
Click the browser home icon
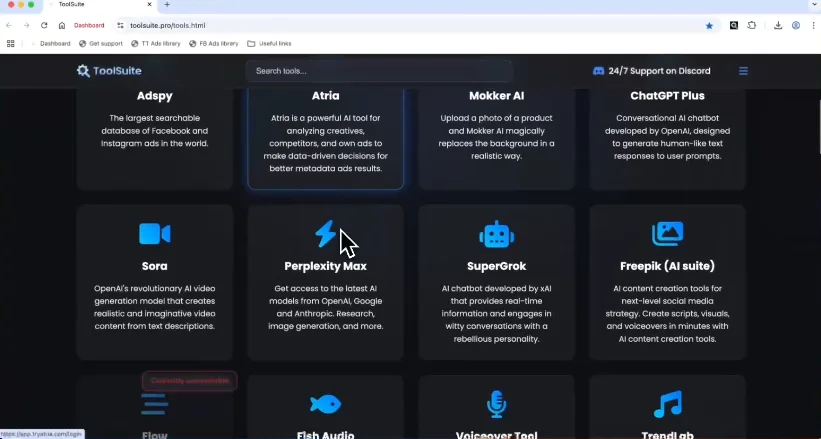62,25
